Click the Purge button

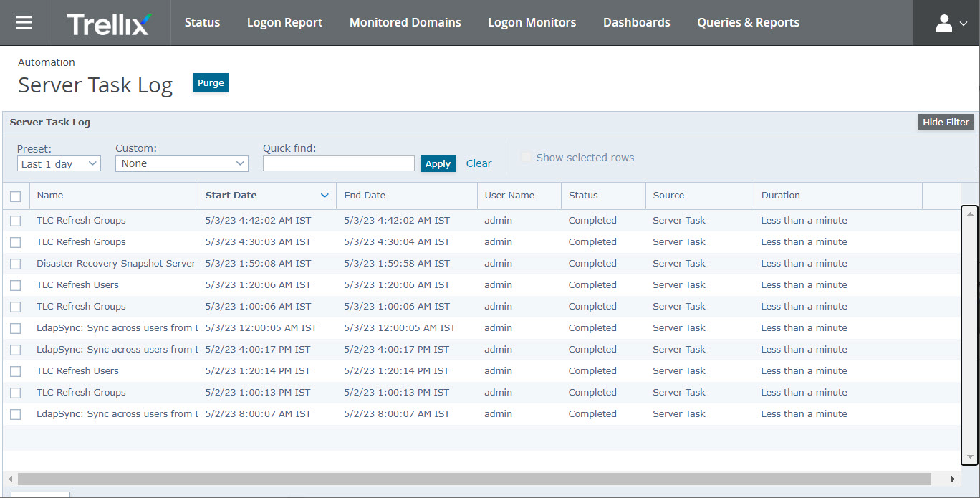coord(211,82)
